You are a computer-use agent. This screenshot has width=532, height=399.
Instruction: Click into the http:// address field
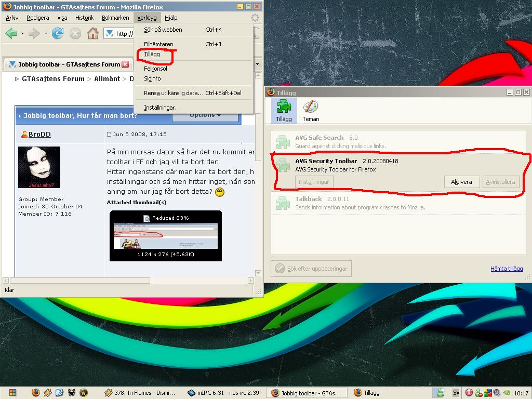point(124,33)
